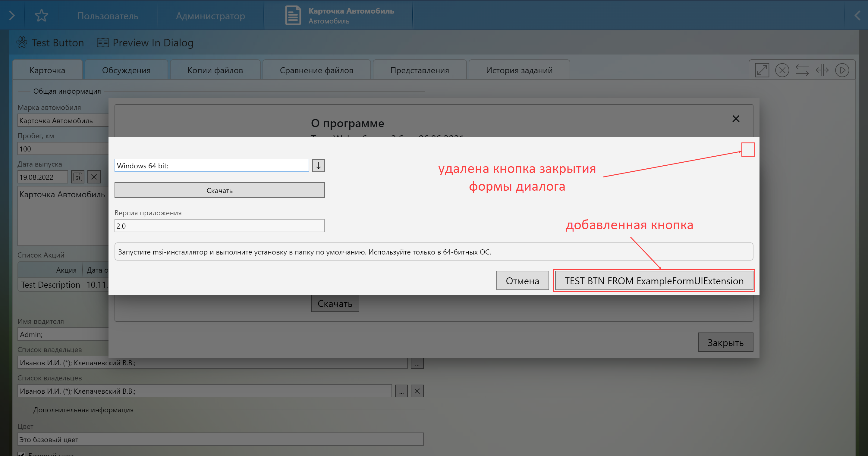This screenshot has height=456, width=868.
Task: Click the circled play icon
Action: 842,70
